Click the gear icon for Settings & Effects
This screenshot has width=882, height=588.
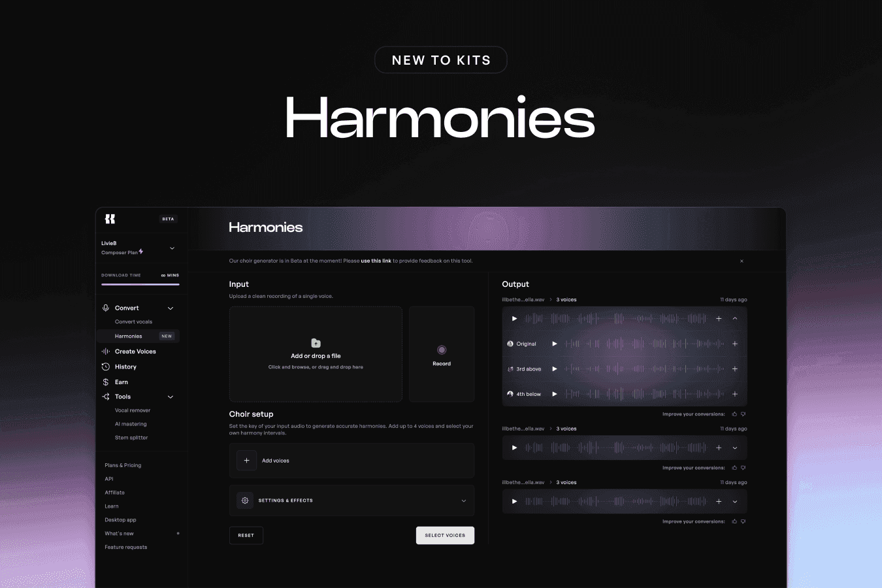pyautogui.click(x=245, y=500)
